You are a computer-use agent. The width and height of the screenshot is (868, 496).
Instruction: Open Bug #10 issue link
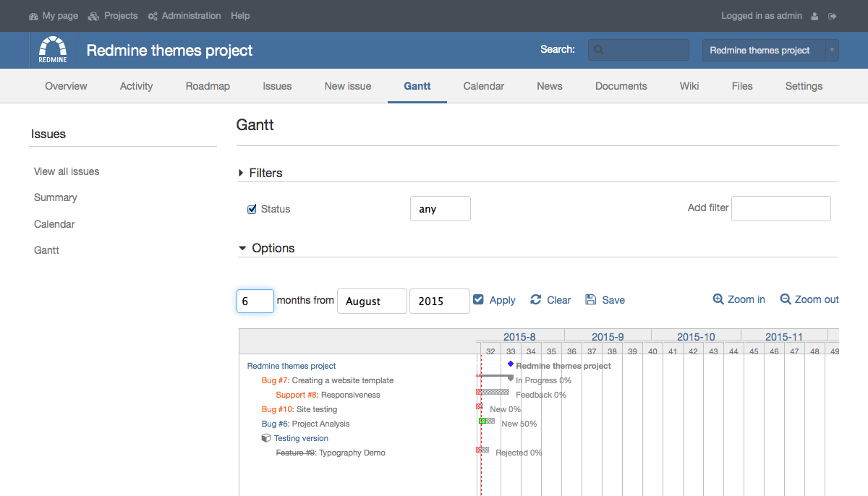pos(277,409)
